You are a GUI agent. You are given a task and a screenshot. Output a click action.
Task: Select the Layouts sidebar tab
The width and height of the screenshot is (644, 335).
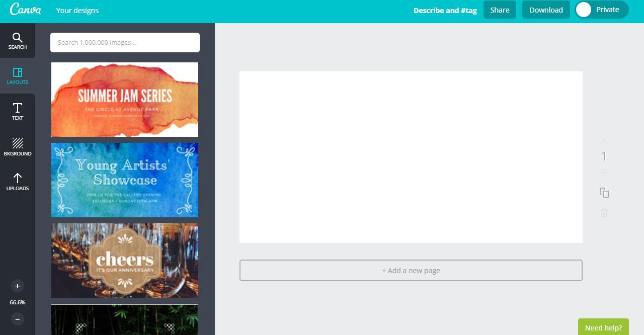[18, 76]
